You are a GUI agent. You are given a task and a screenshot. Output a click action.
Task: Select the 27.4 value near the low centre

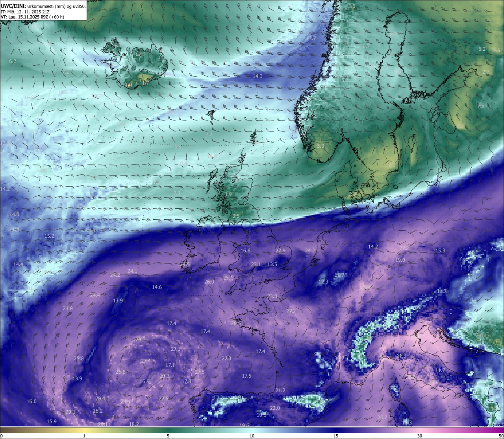tap(145, 361)
